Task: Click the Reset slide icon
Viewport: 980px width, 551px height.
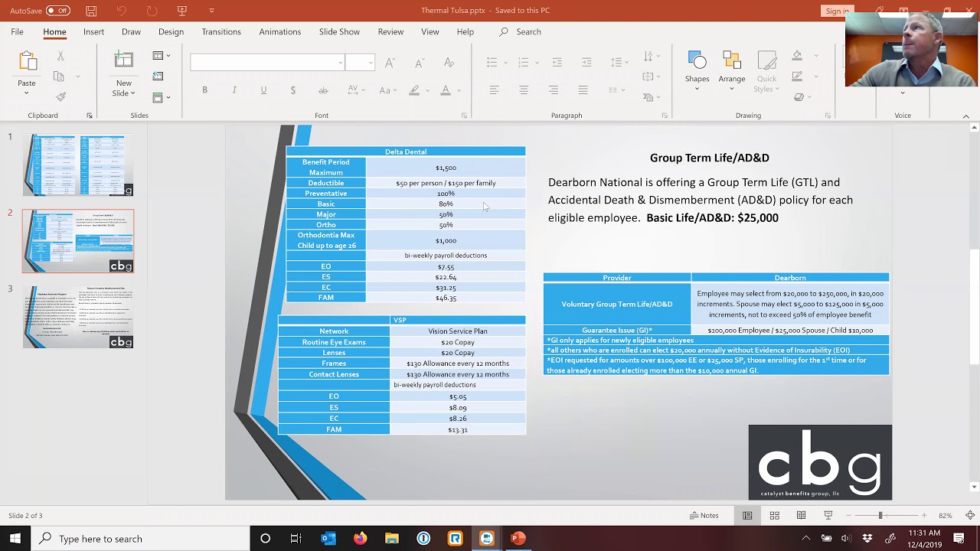Action: point(158,76)
